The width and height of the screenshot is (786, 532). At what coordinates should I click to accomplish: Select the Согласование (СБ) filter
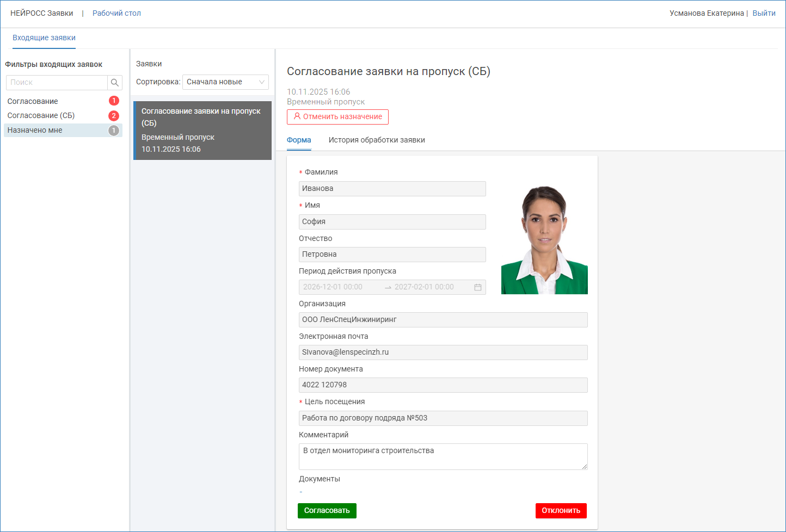coord(41,115)
